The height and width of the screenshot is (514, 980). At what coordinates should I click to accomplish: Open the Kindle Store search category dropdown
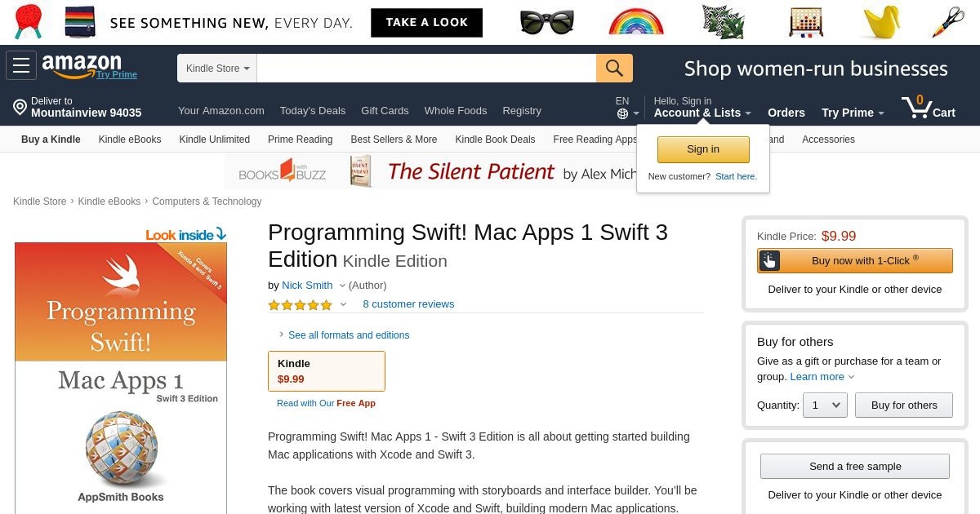pos(217,68)
